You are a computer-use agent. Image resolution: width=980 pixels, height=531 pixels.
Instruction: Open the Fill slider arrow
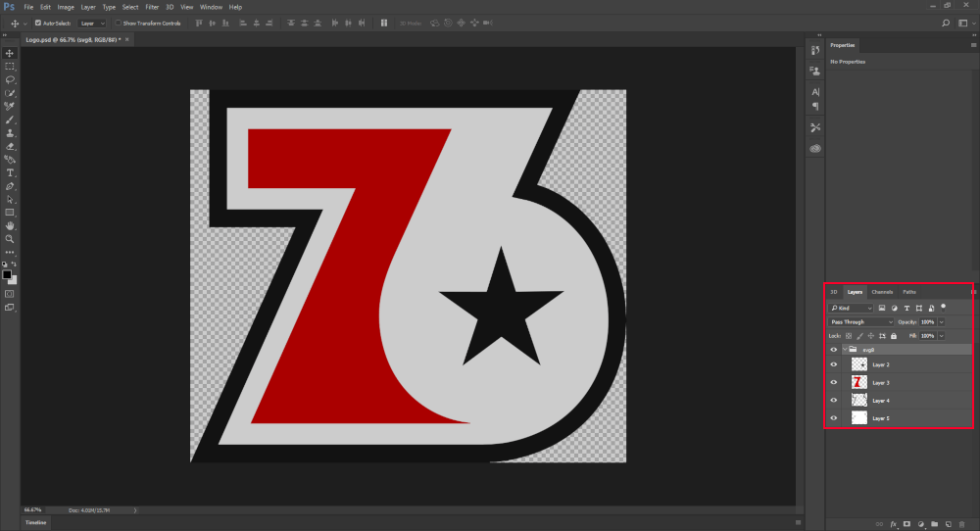[x=941, y=336]
